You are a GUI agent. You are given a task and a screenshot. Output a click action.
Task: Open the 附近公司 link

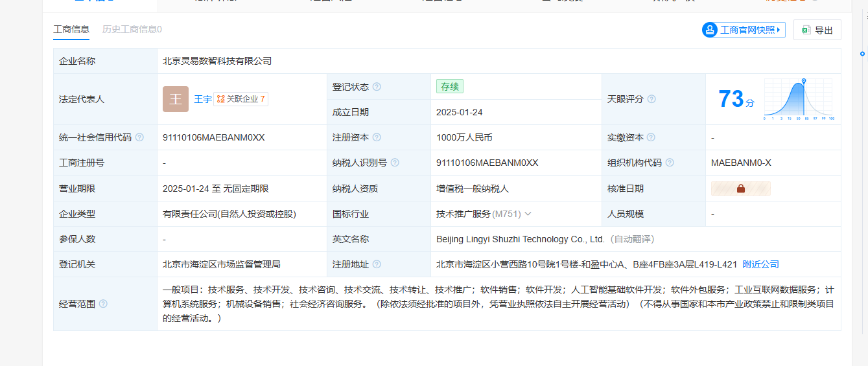click(760, 264)
